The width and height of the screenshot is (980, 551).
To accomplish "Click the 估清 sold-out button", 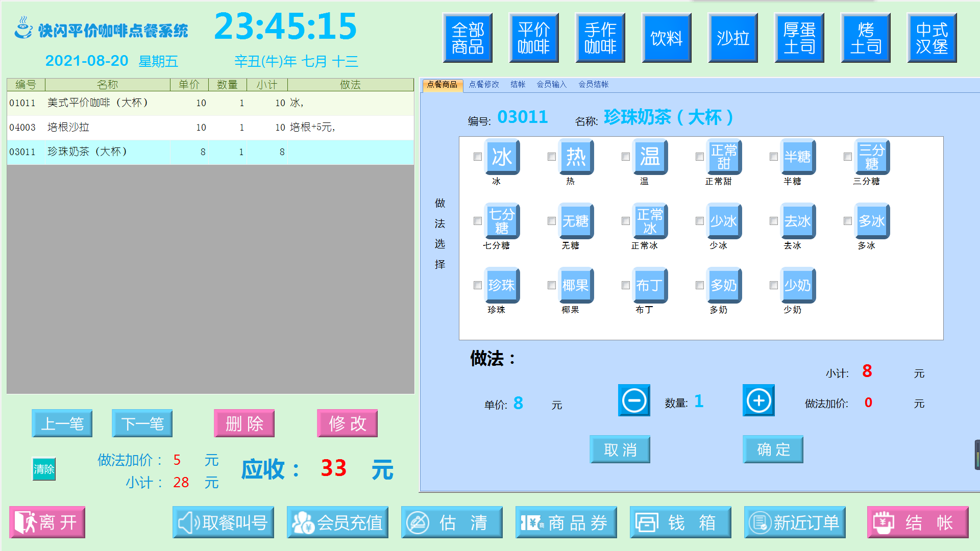I will point(452,522).
